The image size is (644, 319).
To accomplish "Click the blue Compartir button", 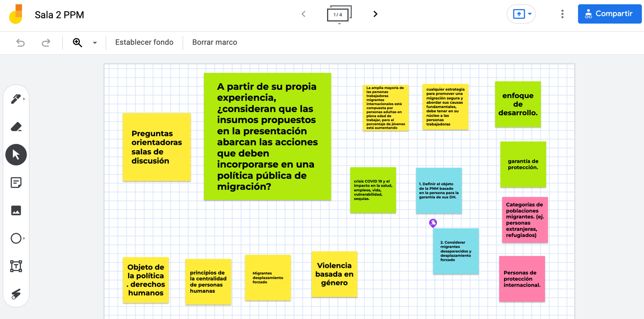I will click(609, 14).
